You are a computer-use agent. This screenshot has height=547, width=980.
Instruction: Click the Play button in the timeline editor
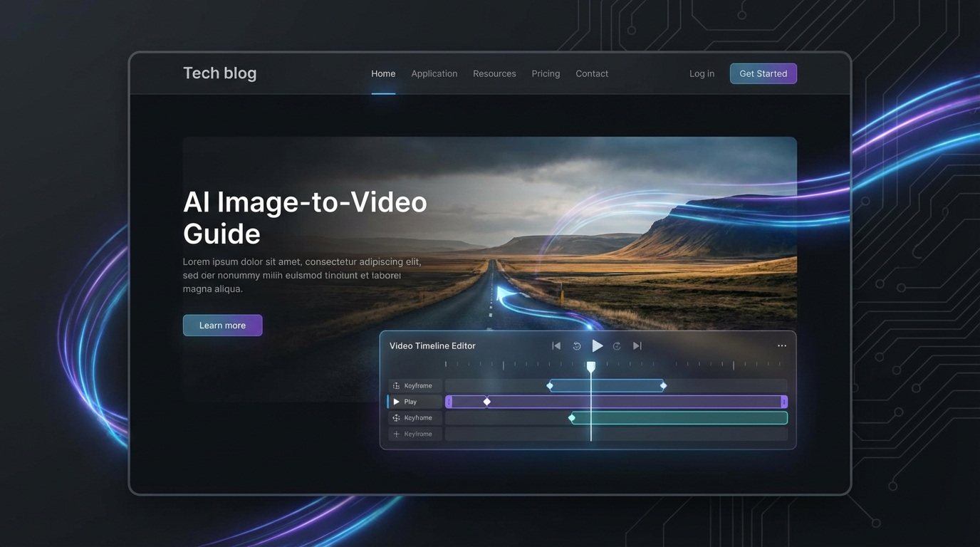click(597, 346)
